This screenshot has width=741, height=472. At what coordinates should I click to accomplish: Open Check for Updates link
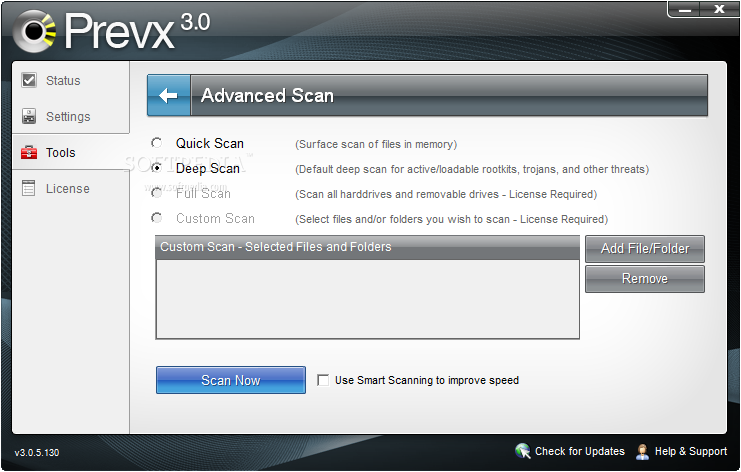click(x=579, y=451)
